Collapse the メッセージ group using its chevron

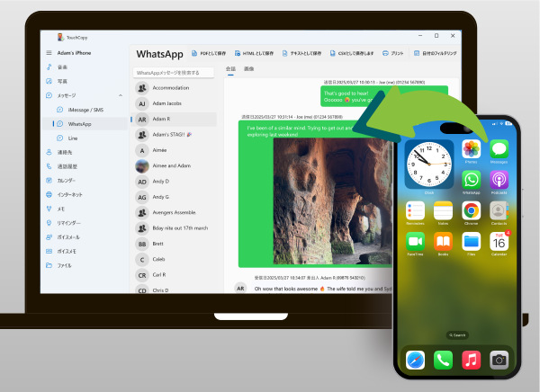pyautogui.click(x=121, y=95)
